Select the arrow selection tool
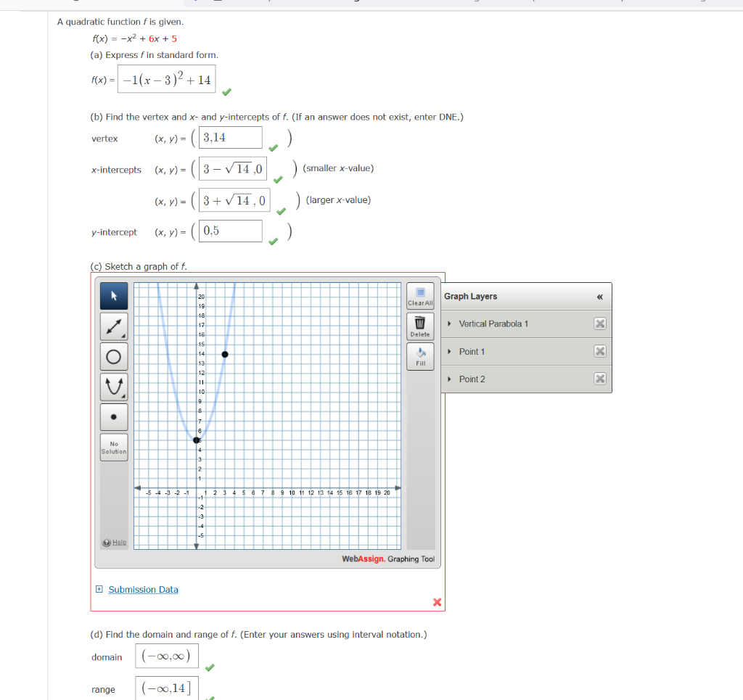The image size is (743, 700). pos(114,296)
